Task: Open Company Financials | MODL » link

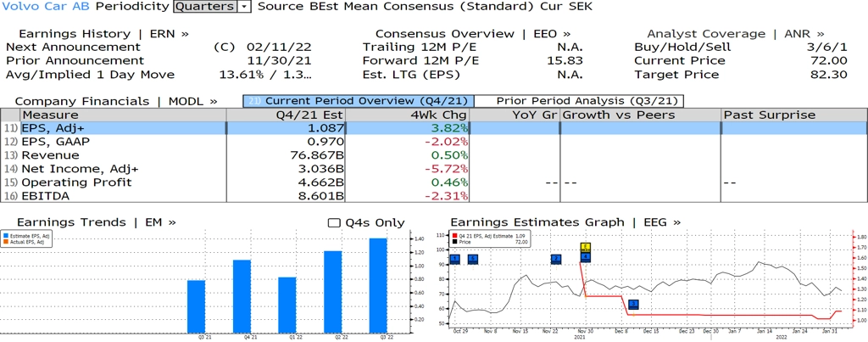Action: (116, 102)
